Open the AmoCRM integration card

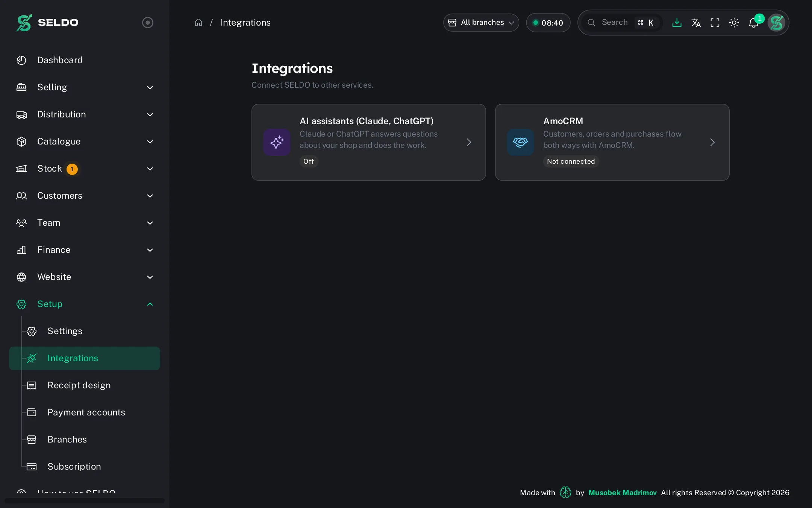pos(612,142)
